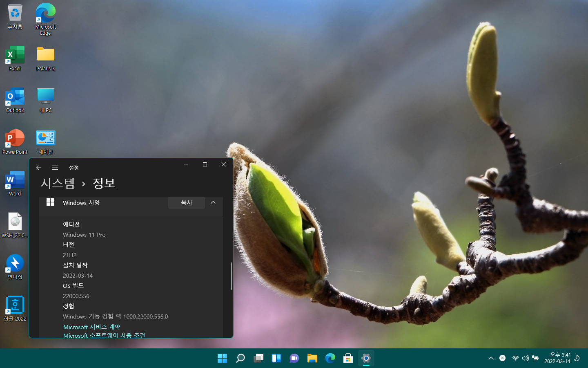Image resolution: width=588 pixels, height=368 pixels.
Task: Open Microsoft Edge desktop shortcut
Action: pos(45,19)
